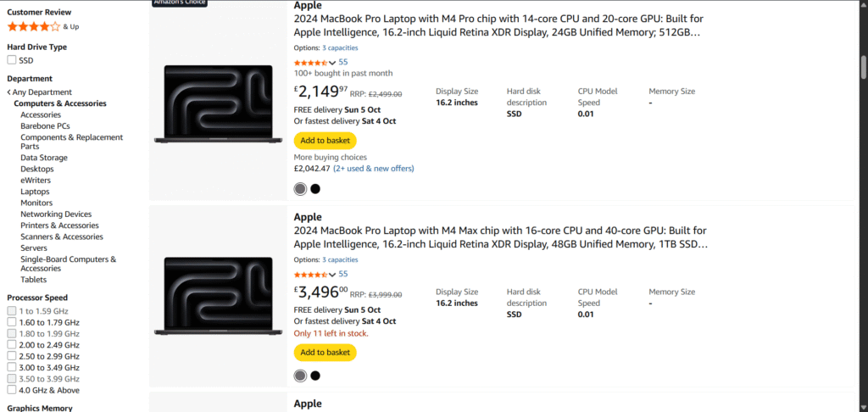Open the M4 Max MacBook Pro title link

pos(500,237)
